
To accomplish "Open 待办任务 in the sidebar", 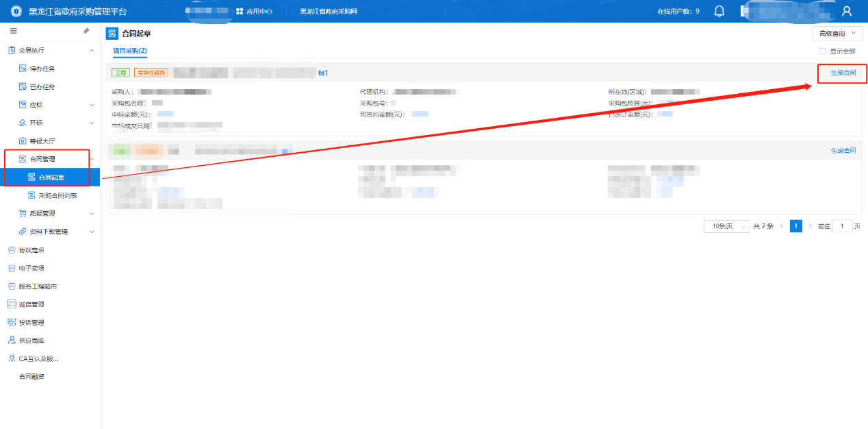I will point(42,69).
